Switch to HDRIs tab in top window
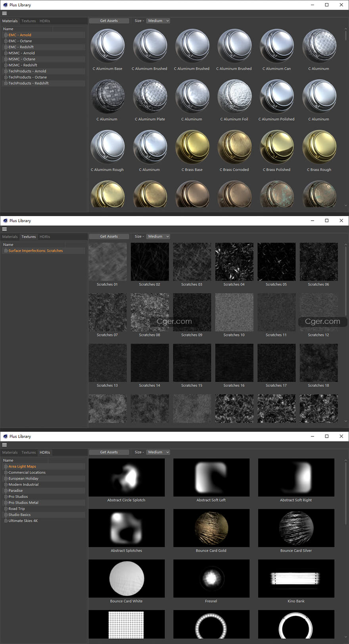The image size is (349, 644). (x=45, y=21)
